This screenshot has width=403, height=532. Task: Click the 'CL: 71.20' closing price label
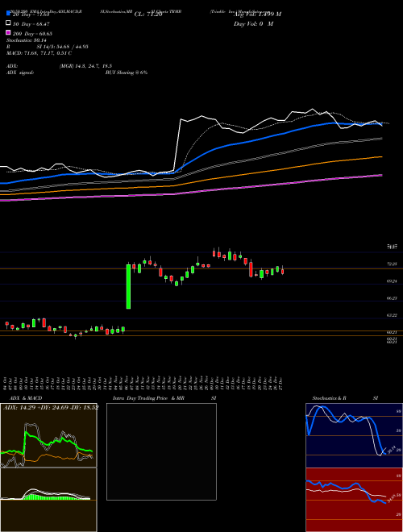[148, 15]
